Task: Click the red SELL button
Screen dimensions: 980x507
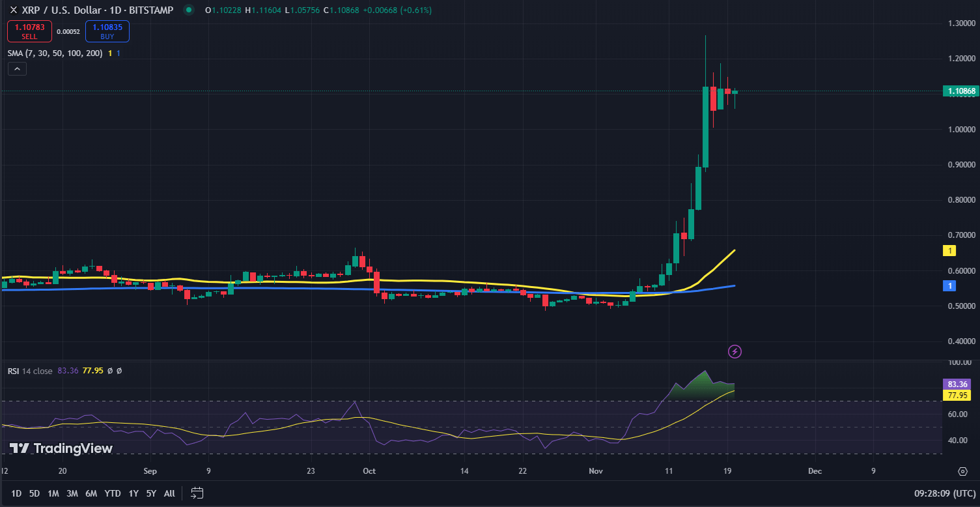Action: (29, 31)
